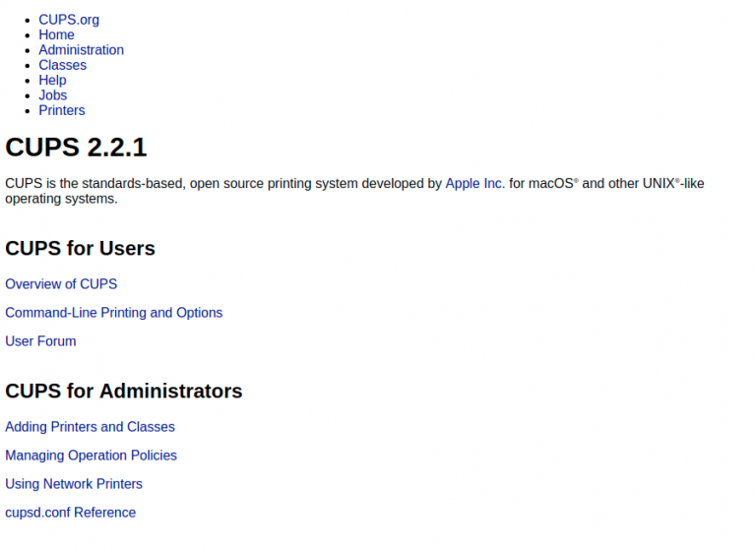
Task: Click the CUPS for Users heading
Action: (80, 249)
